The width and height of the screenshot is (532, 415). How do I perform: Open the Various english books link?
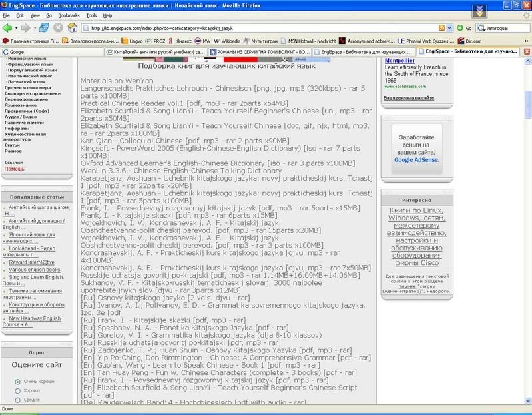click(x=34, y=270)
